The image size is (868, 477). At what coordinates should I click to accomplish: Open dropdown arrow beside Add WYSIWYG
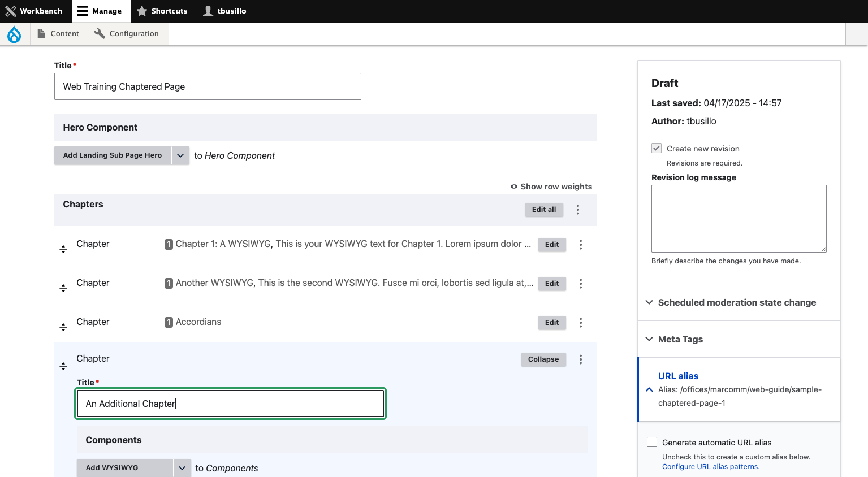click(182, 468)
